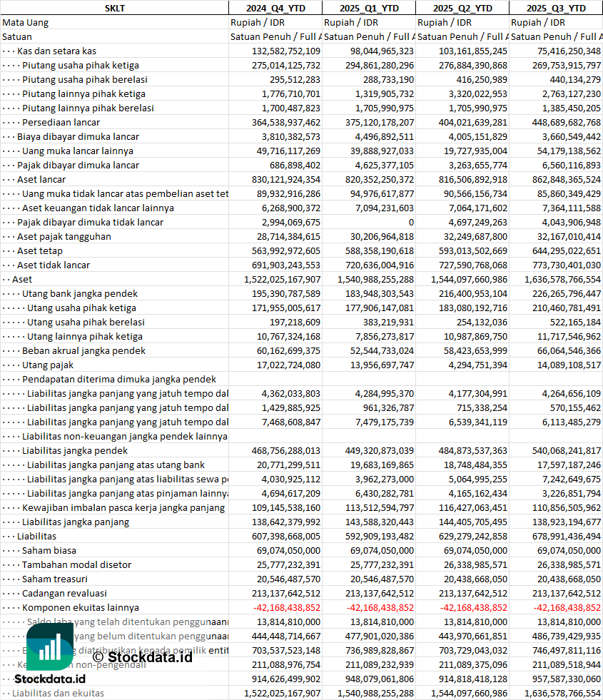Select the Satuan row label
The width and height of the screenshot is (603, 700).
[17, 36]
